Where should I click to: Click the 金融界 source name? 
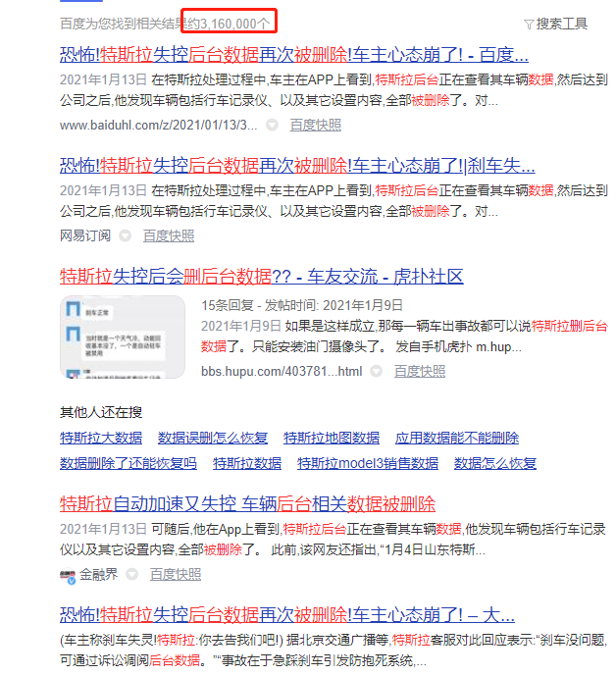(98, 574)
